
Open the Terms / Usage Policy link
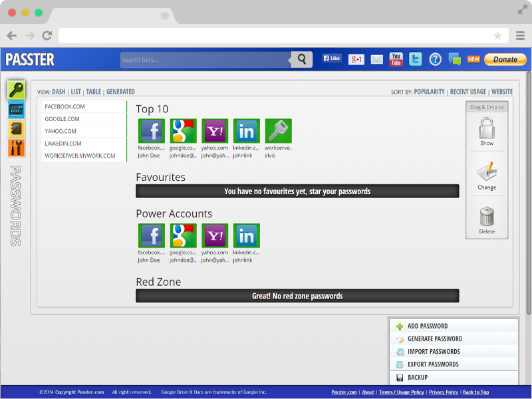pyautogui.click(x=402, y=392)
